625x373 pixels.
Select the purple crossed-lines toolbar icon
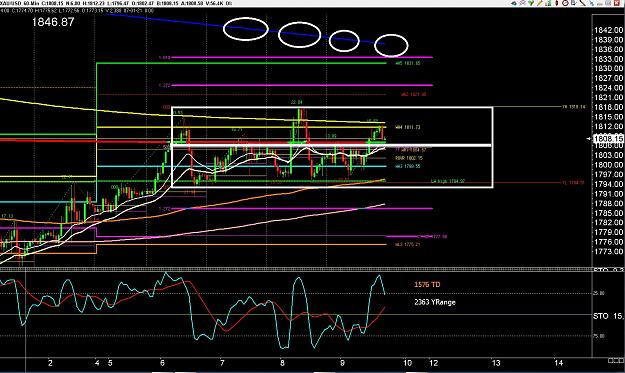[x=522, y=3]
